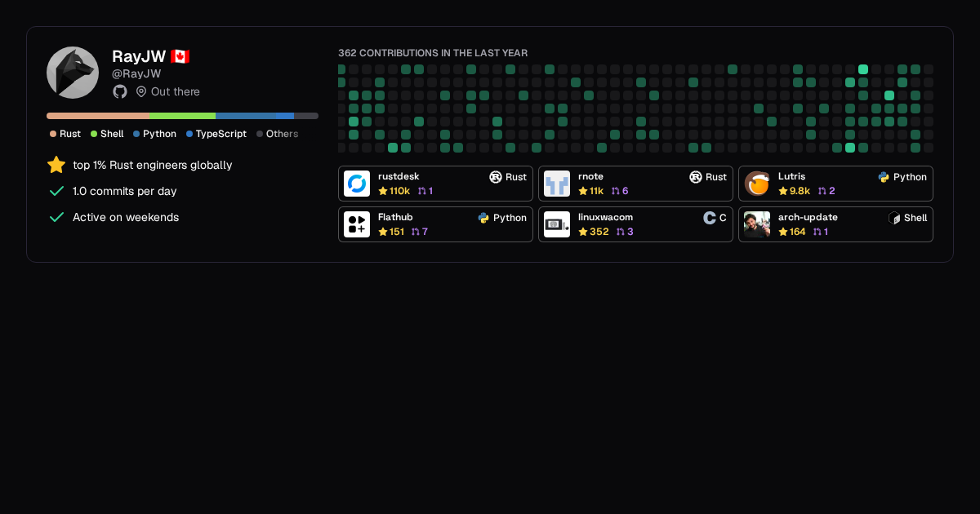Screen dimensions: 980x514
Task: Click the checkmark next to 1.0 commits per day
Action: point(56,191)
